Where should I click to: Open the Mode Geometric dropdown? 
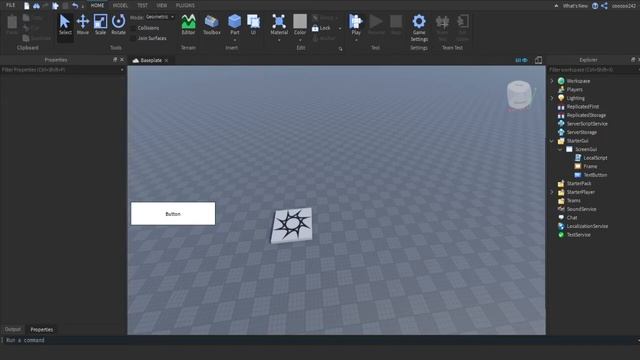coord(160,17)
